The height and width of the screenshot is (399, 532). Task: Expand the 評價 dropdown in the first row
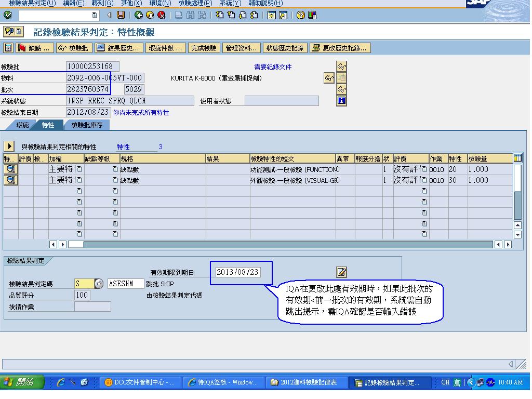click(424, 169)
